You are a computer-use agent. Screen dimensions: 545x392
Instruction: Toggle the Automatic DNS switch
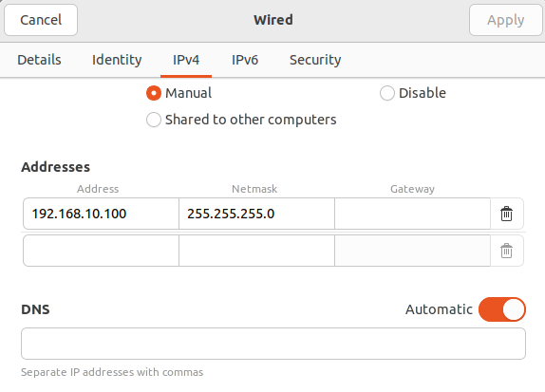tap(502, 309)
